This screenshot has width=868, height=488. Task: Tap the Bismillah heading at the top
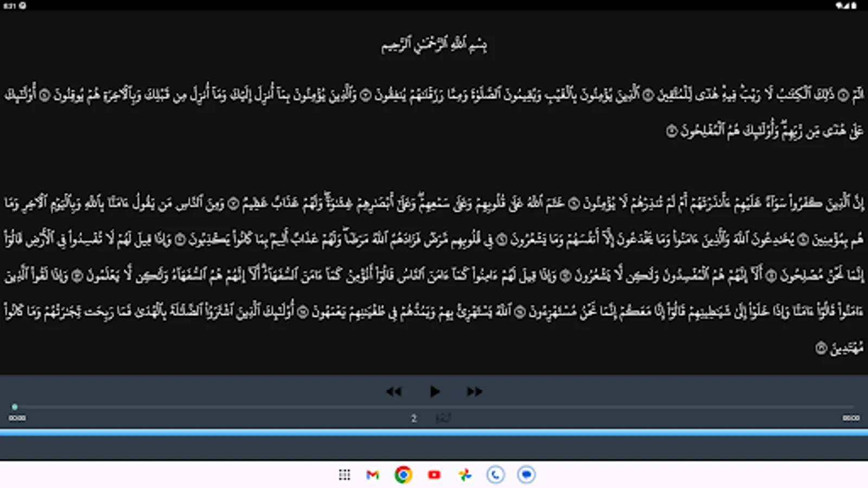[434, 43]
